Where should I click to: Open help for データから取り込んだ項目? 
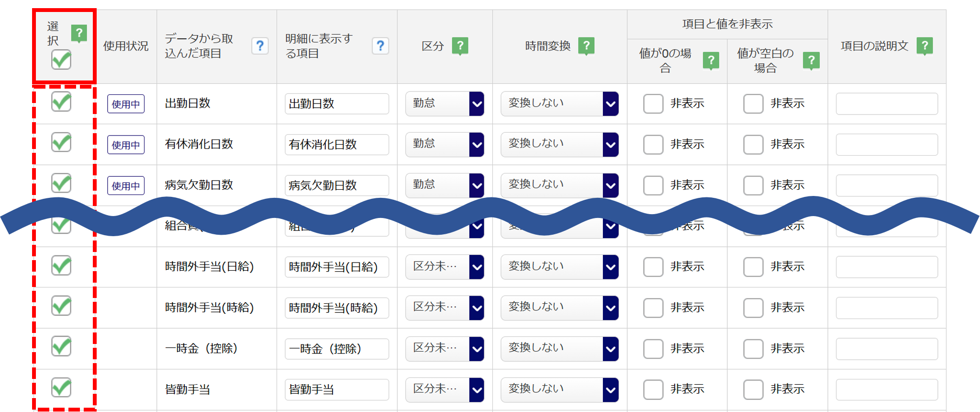260,46
